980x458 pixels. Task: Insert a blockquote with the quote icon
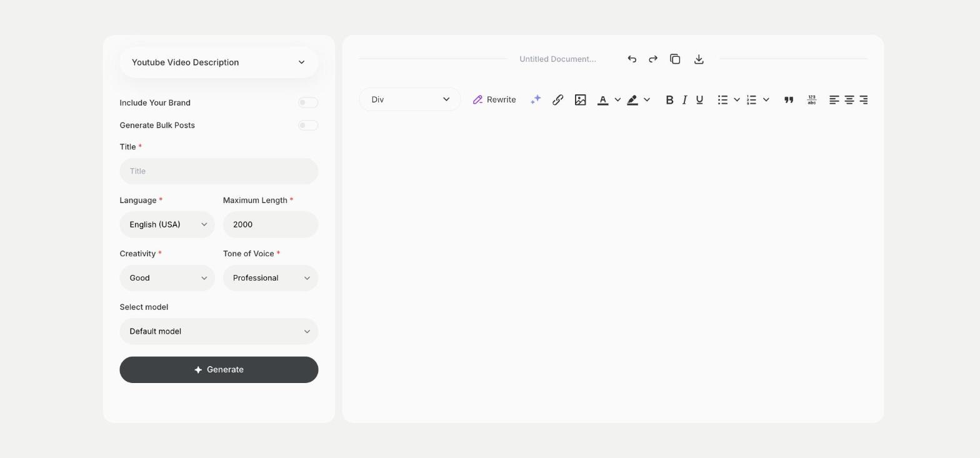coord(789,100)
